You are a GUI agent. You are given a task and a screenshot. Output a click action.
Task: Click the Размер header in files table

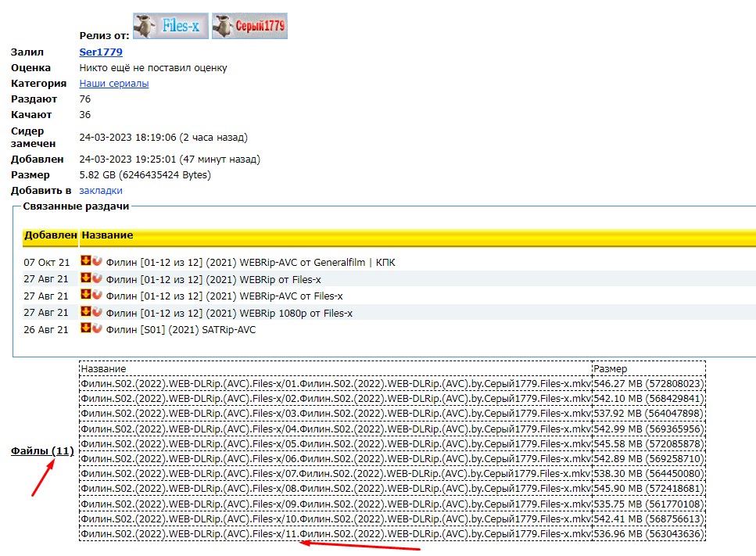[611, 368]
